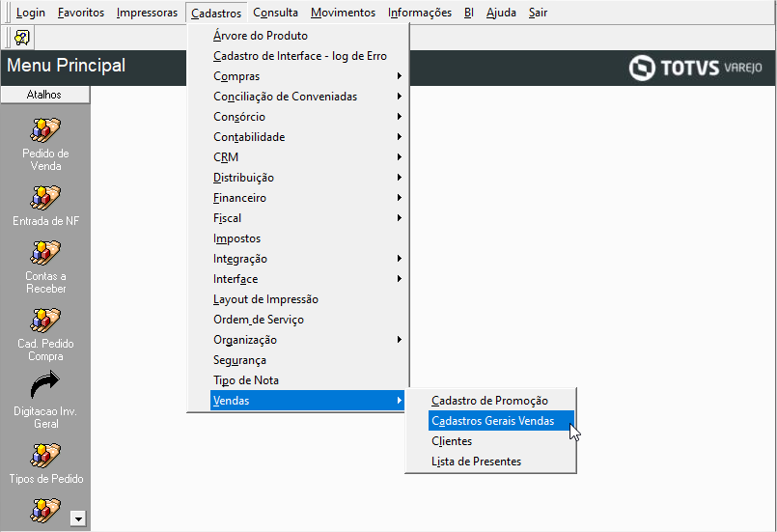777x532 pixels.
Task: Click the highlighted Vendas menu entry
Action: tap(307, 401)
